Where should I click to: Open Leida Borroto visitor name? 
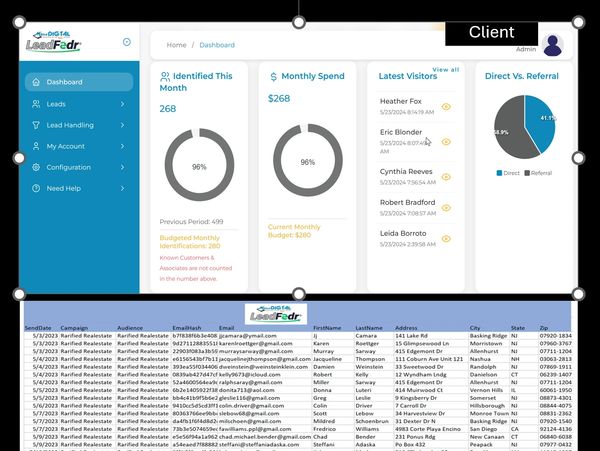coord(403,234)
